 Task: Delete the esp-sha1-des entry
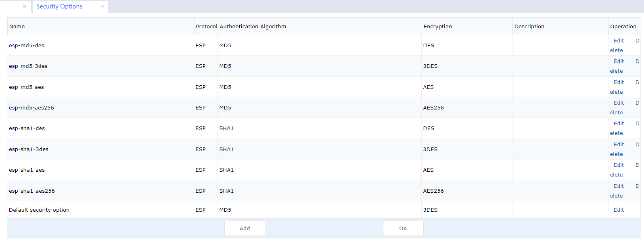tap(616, 133)
